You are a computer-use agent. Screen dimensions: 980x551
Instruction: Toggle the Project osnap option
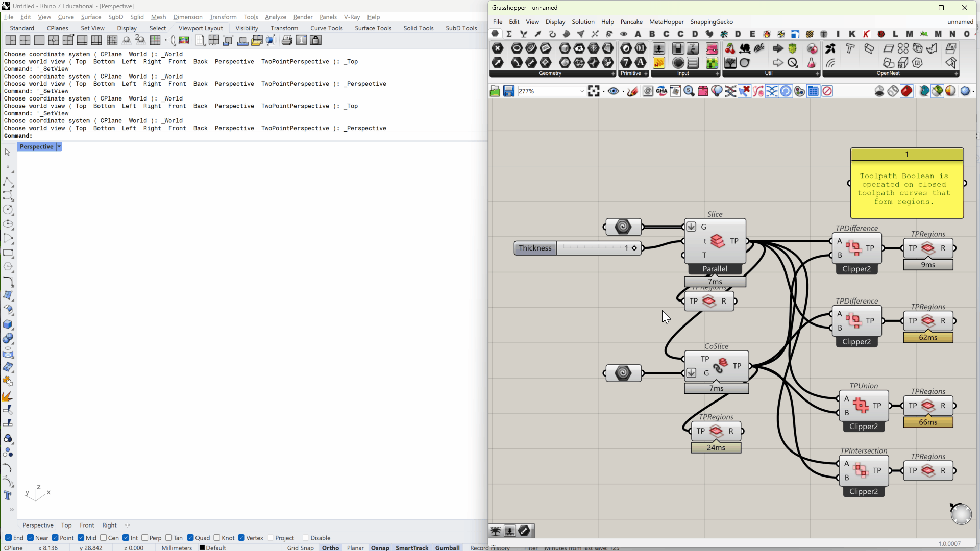pos(271,538)
